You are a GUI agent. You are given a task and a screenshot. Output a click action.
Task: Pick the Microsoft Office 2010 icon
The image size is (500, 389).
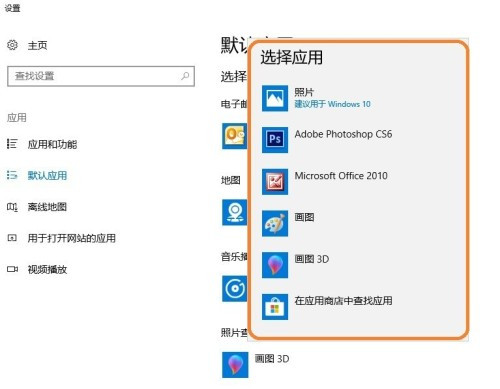pyautogui.click(x=275, y=182)
